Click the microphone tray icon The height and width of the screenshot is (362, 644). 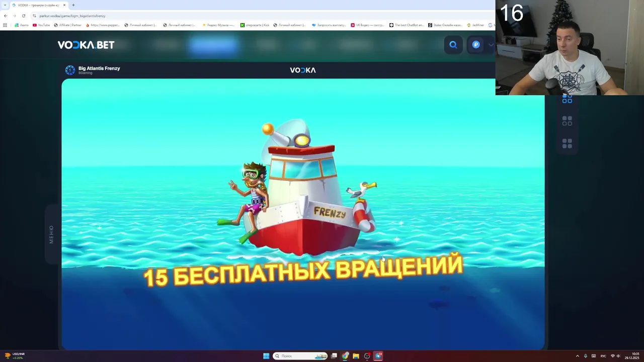pyautogui.click(x=585, y=356)
